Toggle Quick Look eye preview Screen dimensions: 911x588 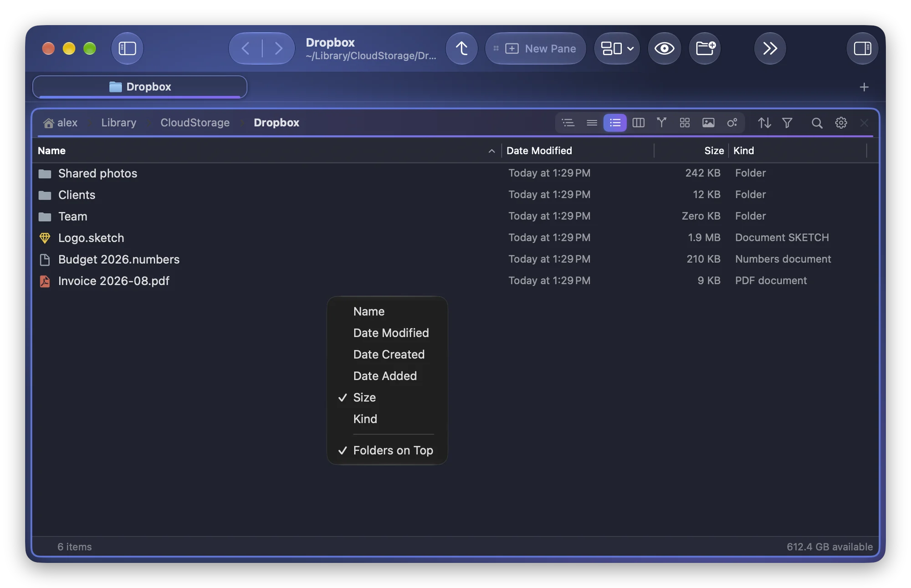point(664,48)
